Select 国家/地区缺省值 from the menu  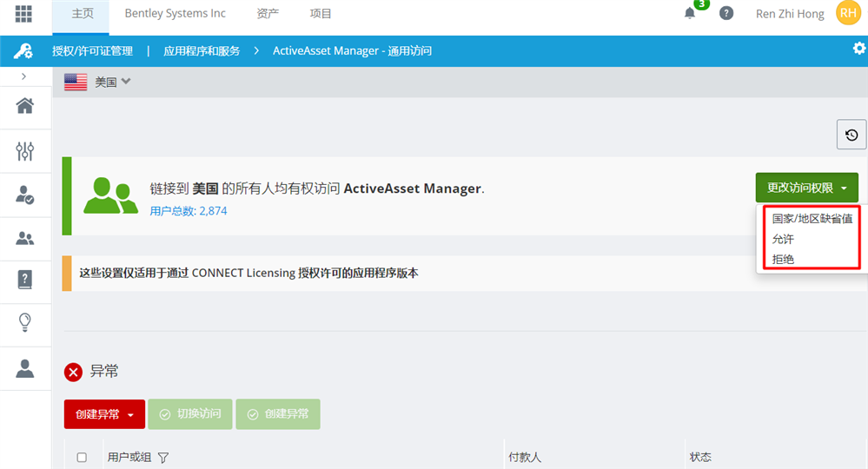pos(812,219)
